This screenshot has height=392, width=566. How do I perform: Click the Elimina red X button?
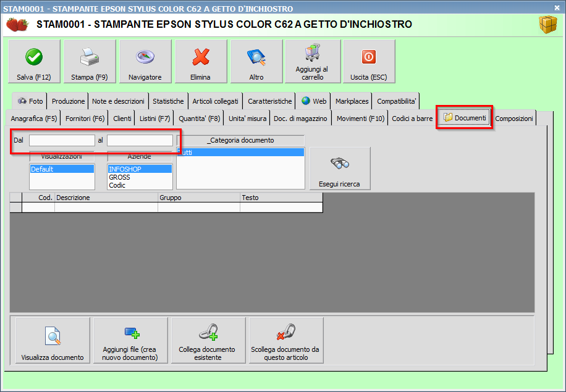[201, 62]
